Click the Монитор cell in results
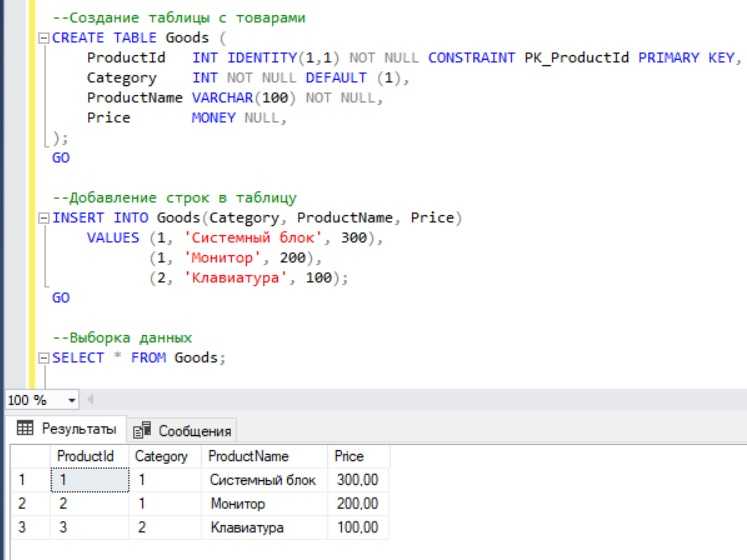The width and height of the screenshot is (747, 560). (x=237, y=503)
